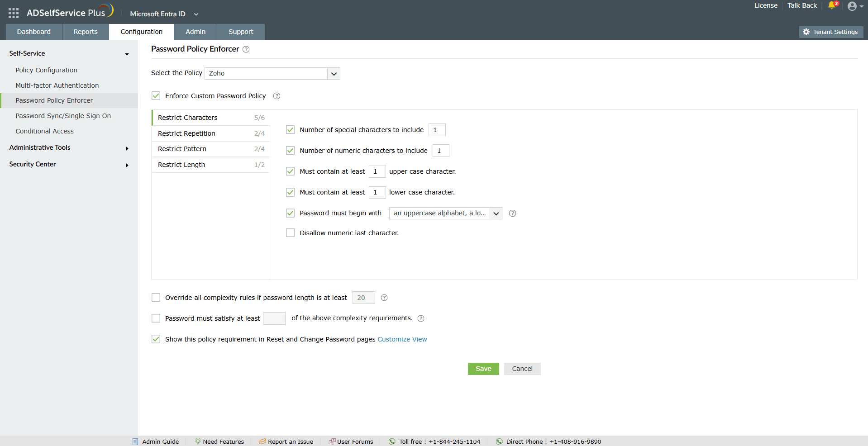The image size is (868, 446).
Task: Uncheck Number of special characters to include
Action: [x=291, y=130]
